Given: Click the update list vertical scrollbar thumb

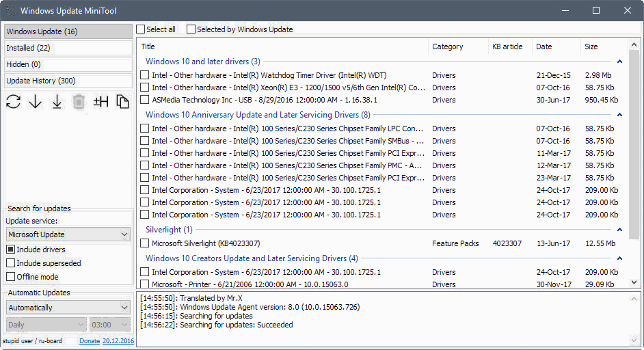Looking at the screenshot, I should pyautogui.click(x=634, y=146).
